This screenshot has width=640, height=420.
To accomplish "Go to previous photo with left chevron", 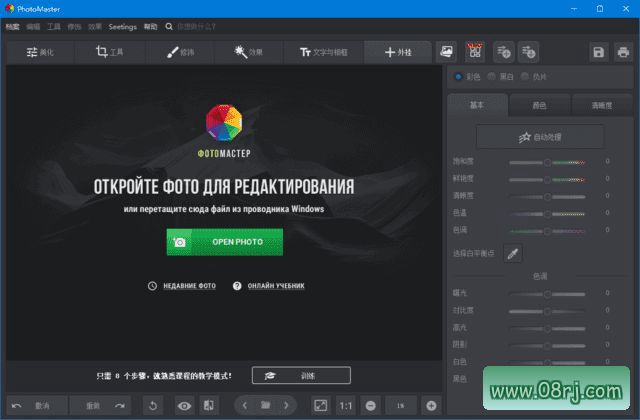I will (x=244, y=405).
